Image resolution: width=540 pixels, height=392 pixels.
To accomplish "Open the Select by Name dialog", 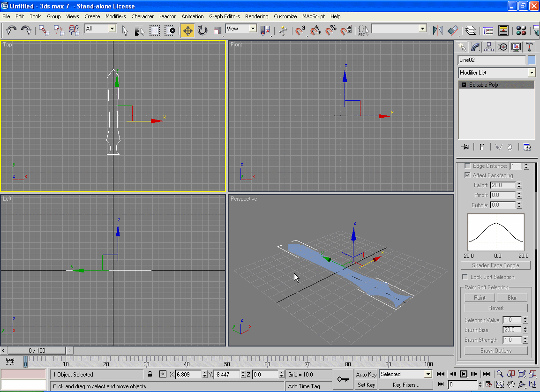I will [x=139, y=31].
